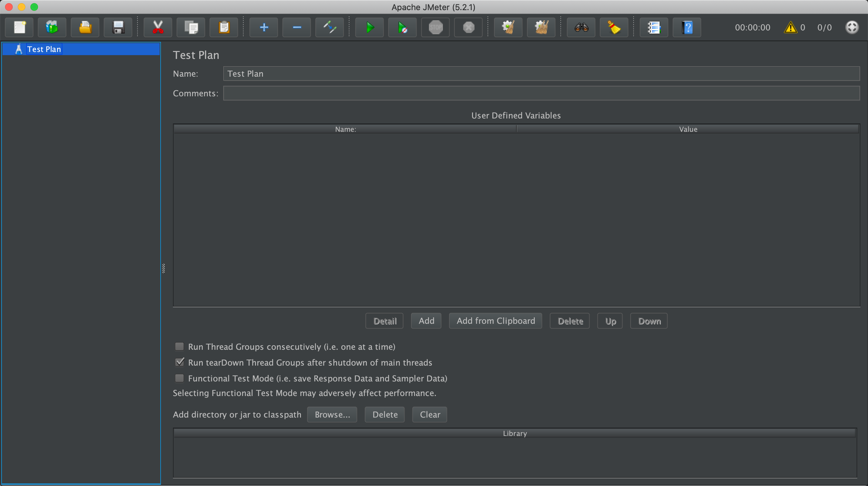Viewport: 868px width, 486px height.
Task: Click the New test plan icon
Action: 20,27
